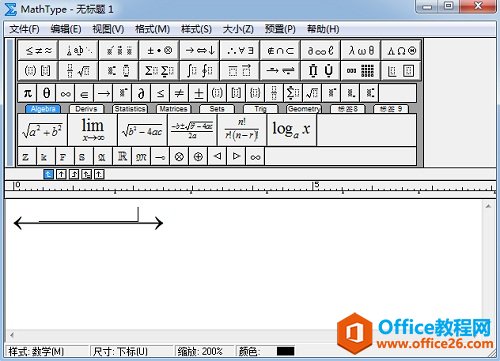The height and width of the screenshot is (361, 500).
Task: Insert fraction template from small bar
Action: [275, 93]
